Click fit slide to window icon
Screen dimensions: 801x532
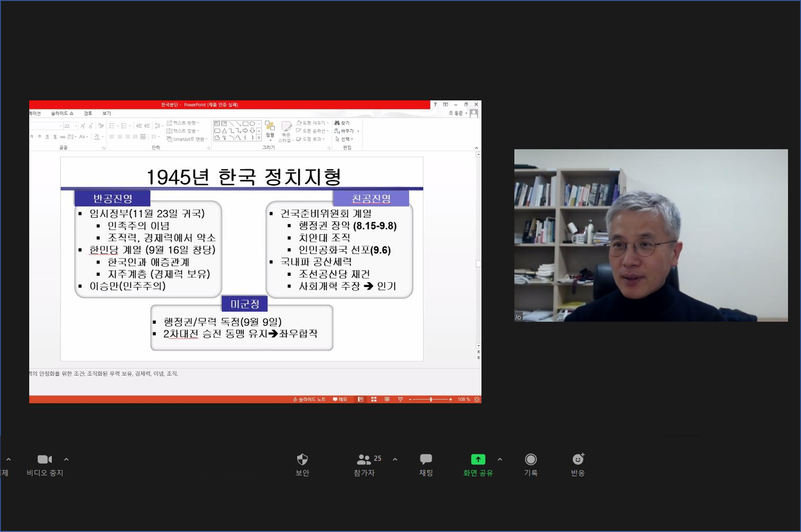(477, 399)
